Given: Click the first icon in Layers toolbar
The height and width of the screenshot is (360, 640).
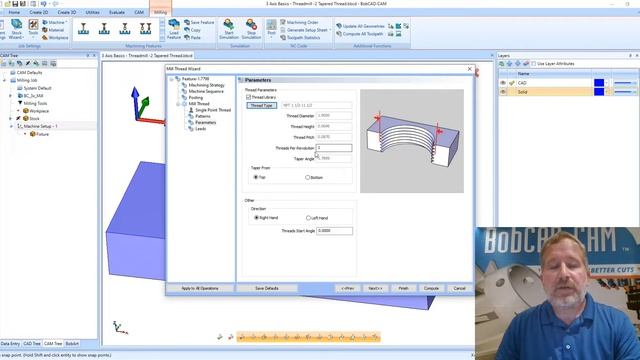Looking at the screenshot, I should [502, 64].
